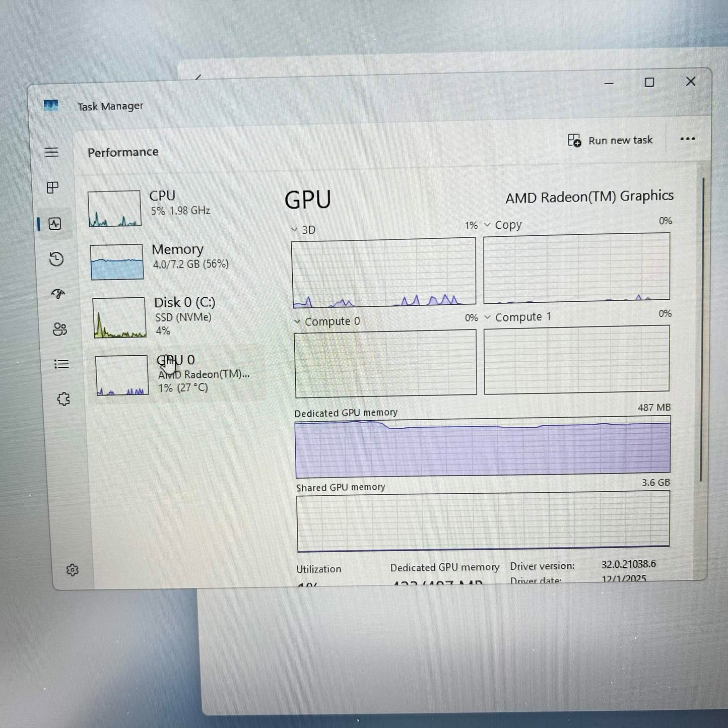Click the 'Driver version:' label
The height and width of the screenshot is (728, 728).
pyautogui.click(x=542, y=566)
